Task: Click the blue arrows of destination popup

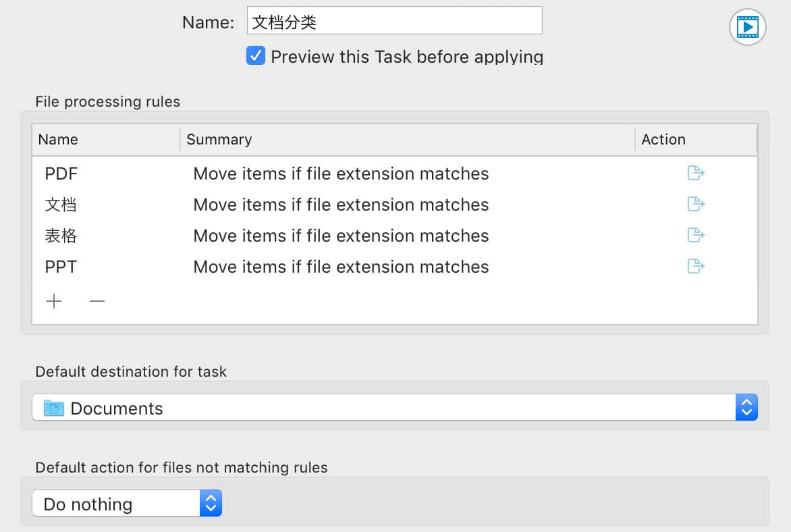Action: click(746, 408)
